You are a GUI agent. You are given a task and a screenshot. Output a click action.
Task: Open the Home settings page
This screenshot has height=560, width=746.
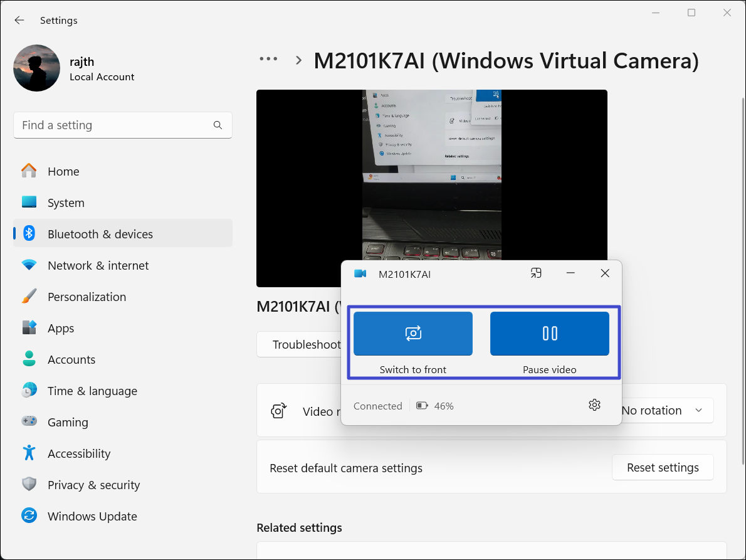[63, 171]
